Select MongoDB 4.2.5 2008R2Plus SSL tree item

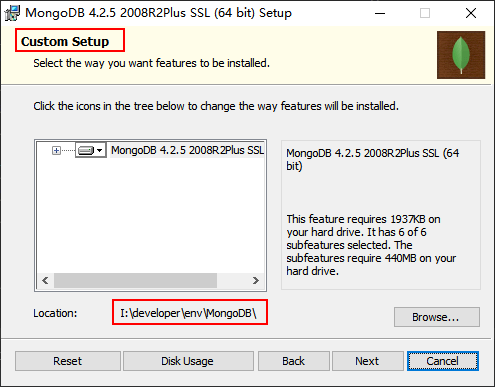pos(187,150)
